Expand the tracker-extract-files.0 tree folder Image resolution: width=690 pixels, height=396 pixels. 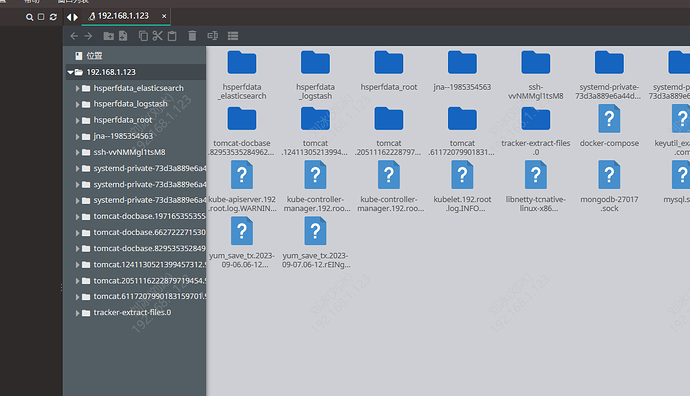pyautogui.click(x=77, y=313)
